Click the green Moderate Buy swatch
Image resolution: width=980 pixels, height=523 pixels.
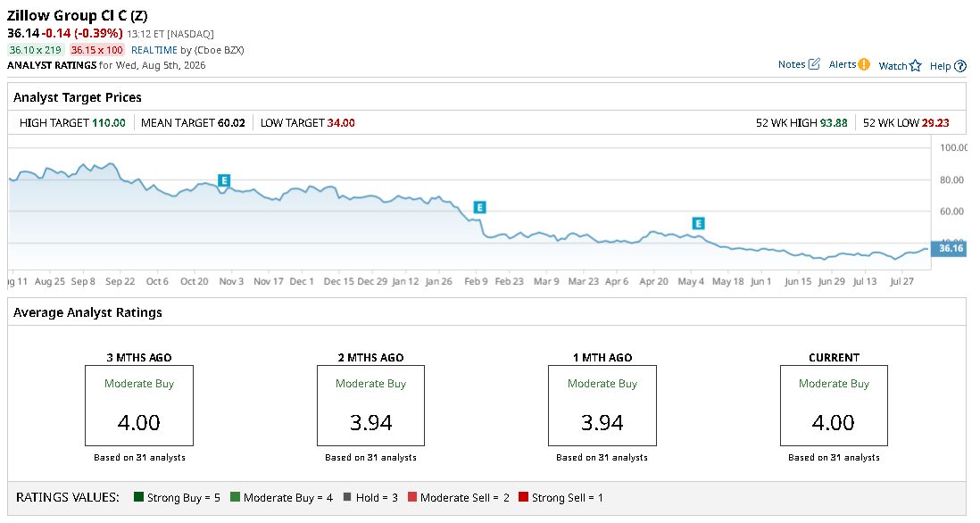pyautogui.click(x=235, y=497)
